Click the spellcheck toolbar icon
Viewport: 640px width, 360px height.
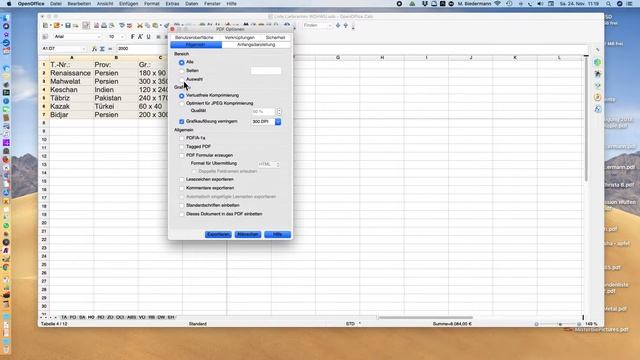point(122,25)
